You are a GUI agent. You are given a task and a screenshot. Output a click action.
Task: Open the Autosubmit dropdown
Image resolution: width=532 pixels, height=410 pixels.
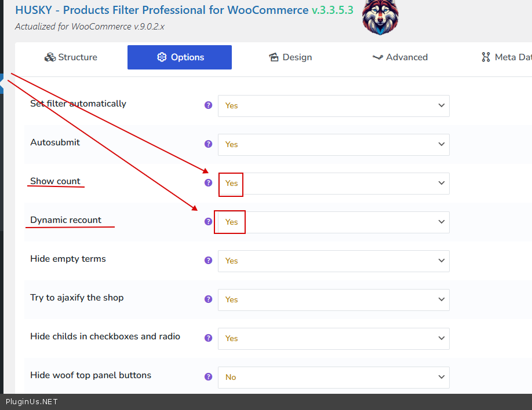pos(333,145)
